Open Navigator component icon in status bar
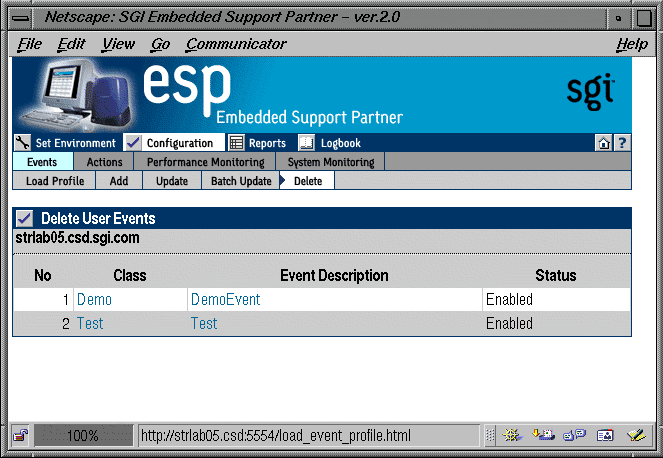 (x=512, y=435)
